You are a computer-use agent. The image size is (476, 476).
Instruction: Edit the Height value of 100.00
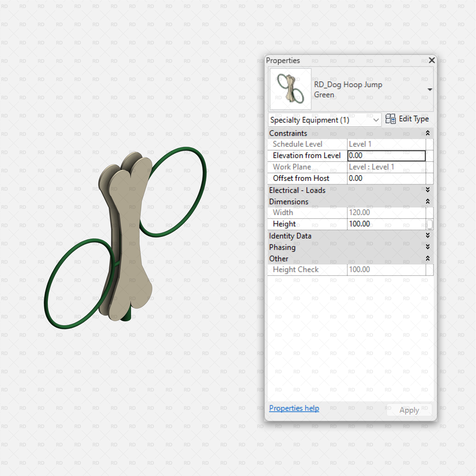click(384, 224)
